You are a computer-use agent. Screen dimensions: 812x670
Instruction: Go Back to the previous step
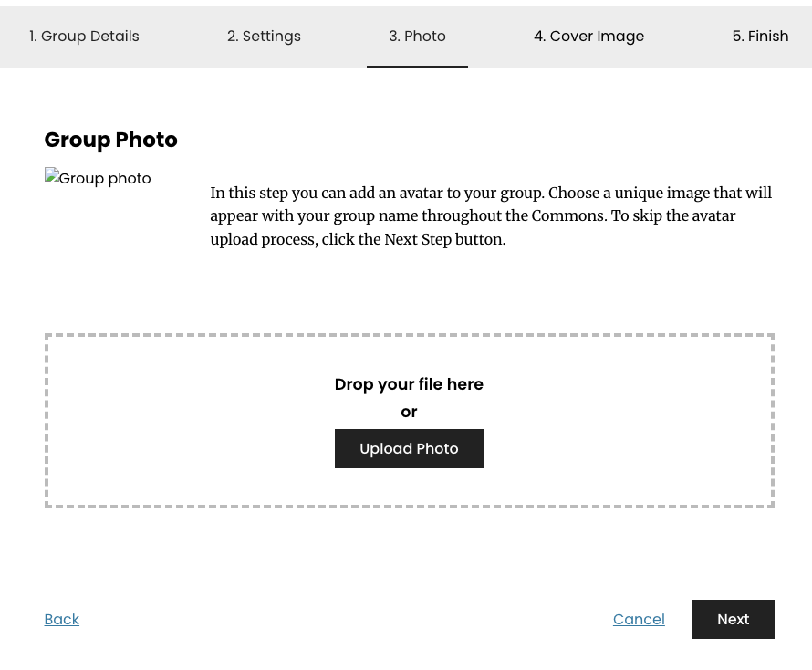(x=61, y=619)
